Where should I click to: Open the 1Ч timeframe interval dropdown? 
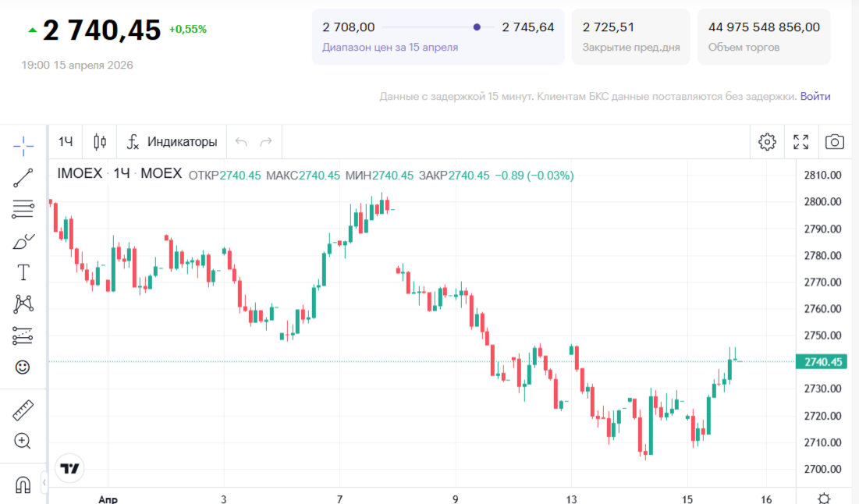66,142
